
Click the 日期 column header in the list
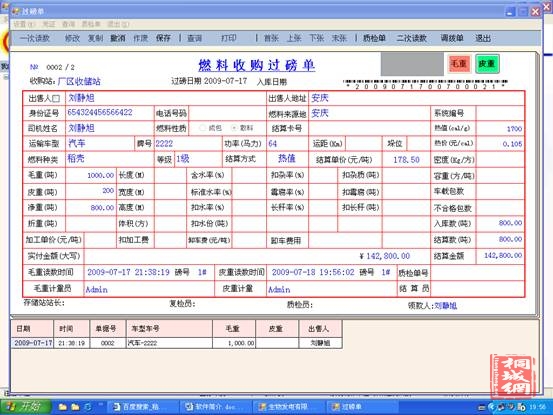(x=32, y=329)
